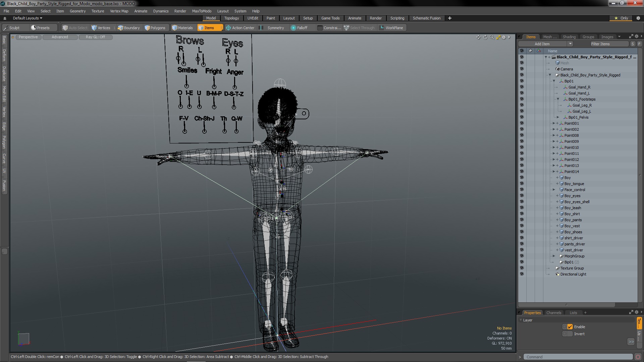The height and width of the screenshot is (362, 644).
Task: Select the Boy_vest item in tree
Action: coord(572,226)
